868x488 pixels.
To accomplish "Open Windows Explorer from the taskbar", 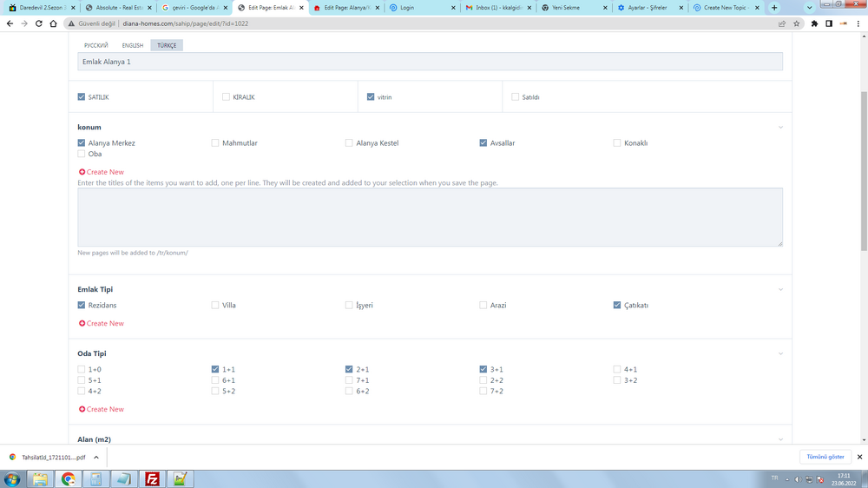I will [40, 478].
